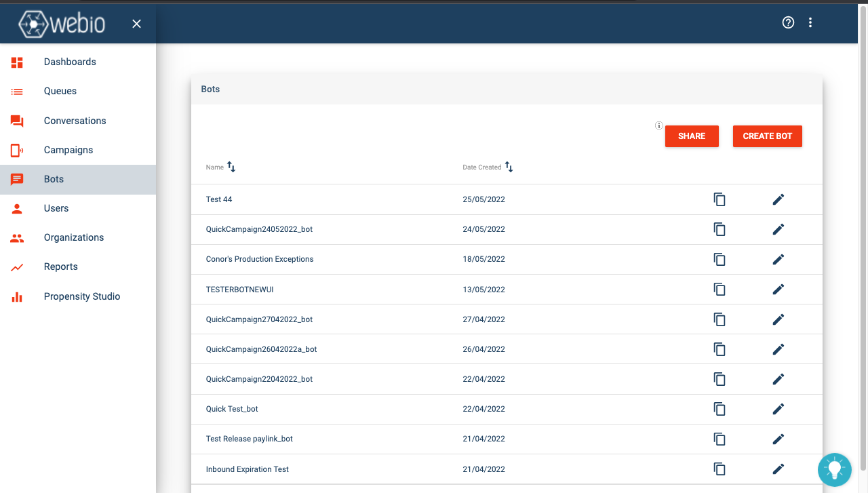Open the Propensity Studio section
Image resolution: width=868 pixels, height=493 pixels.
(82, 296)
